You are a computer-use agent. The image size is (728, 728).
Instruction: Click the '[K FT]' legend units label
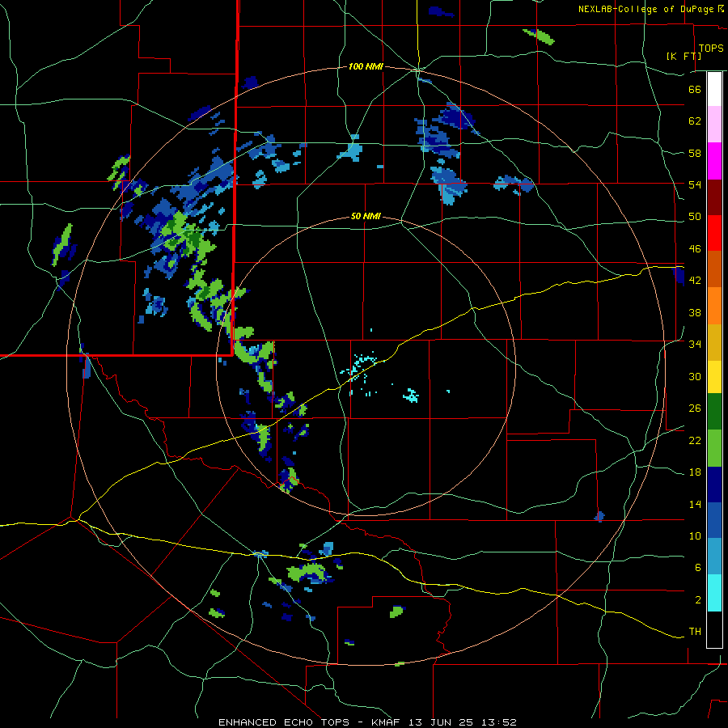tap(684, 56)
